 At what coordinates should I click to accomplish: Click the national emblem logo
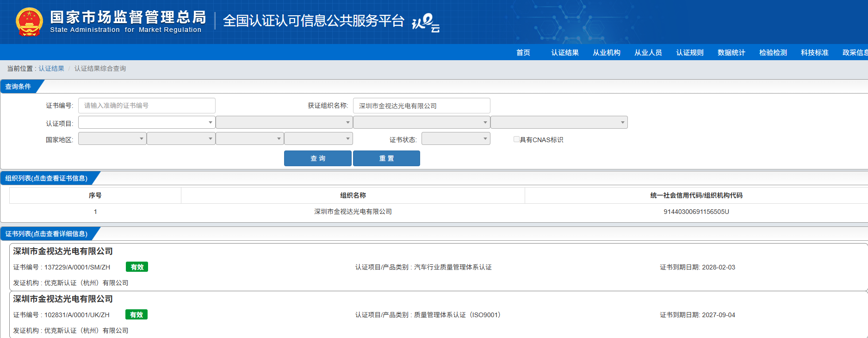click(29, 22)
